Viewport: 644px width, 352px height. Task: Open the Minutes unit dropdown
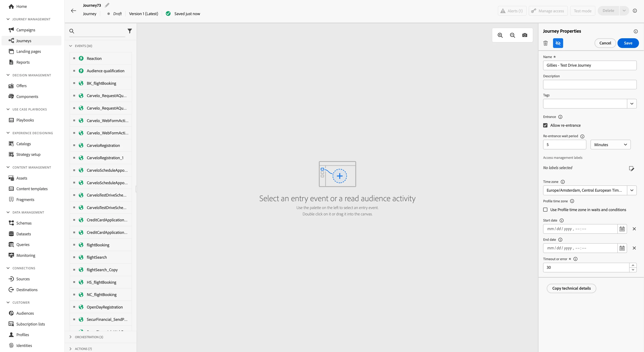coord(610,145)
